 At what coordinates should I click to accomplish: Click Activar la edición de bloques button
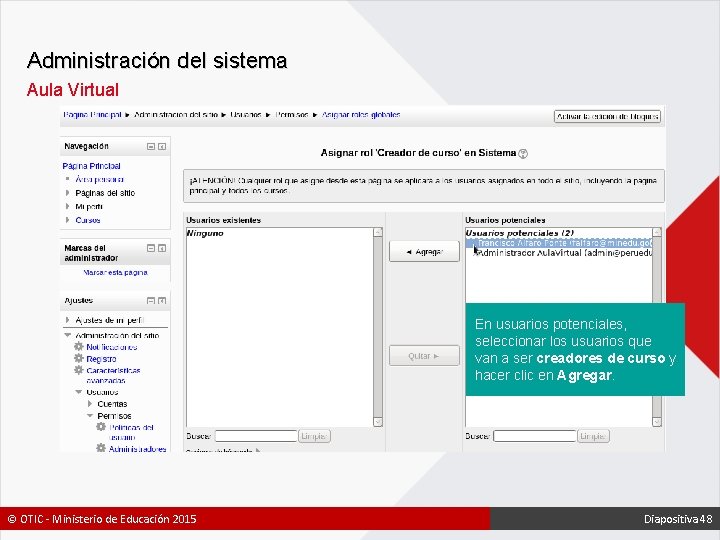pos(608,117)
